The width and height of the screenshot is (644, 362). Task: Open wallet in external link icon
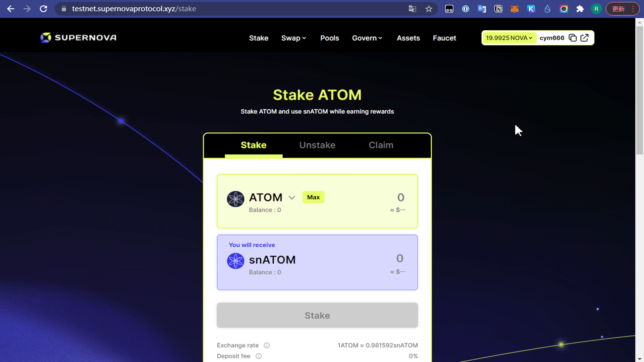[x=584, y=38]
